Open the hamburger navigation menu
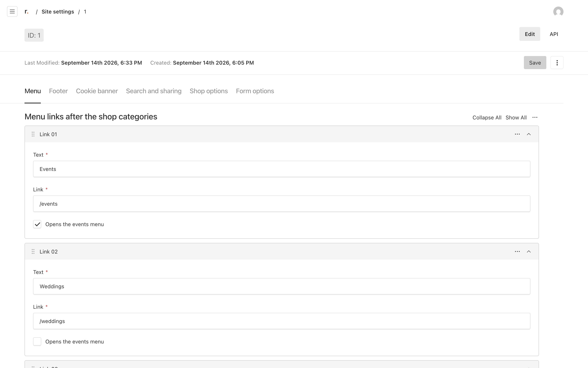 tap(12, 11)
